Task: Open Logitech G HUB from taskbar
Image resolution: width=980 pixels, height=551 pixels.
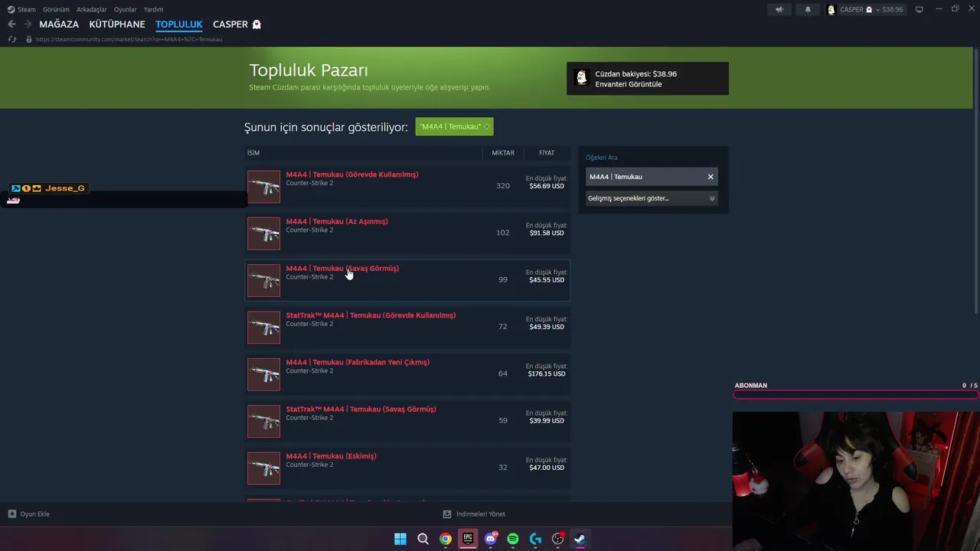Action: [x=535, y=539]
